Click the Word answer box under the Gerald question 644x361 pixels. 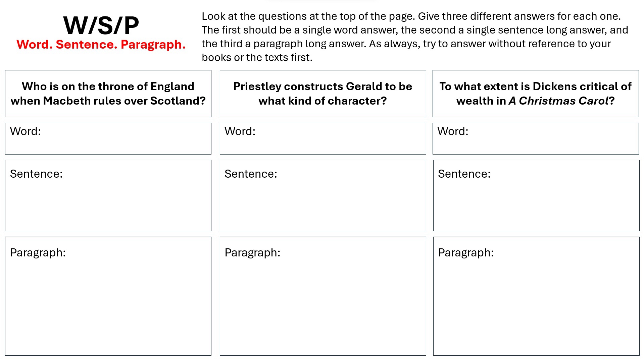[323, 142]
